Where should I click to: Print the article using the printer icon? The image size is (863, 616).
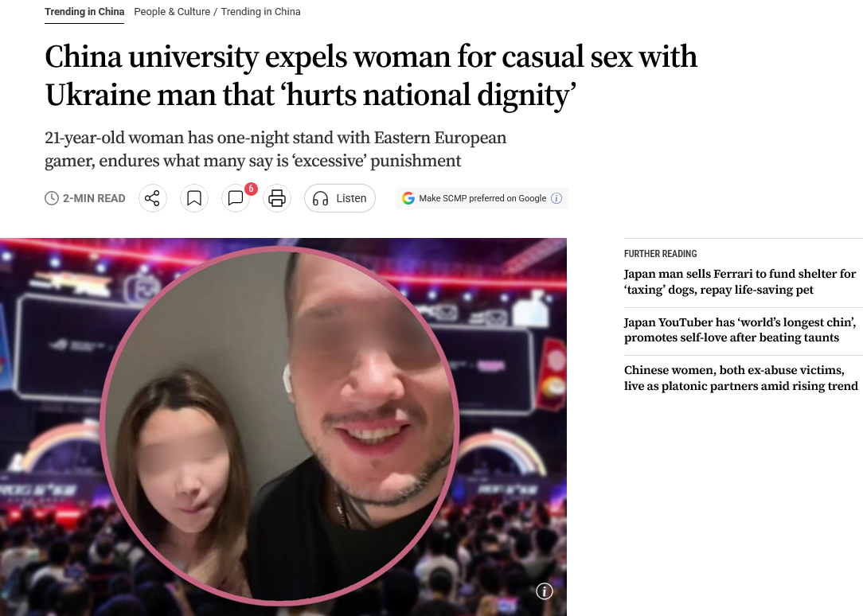(x=277, y=198)
